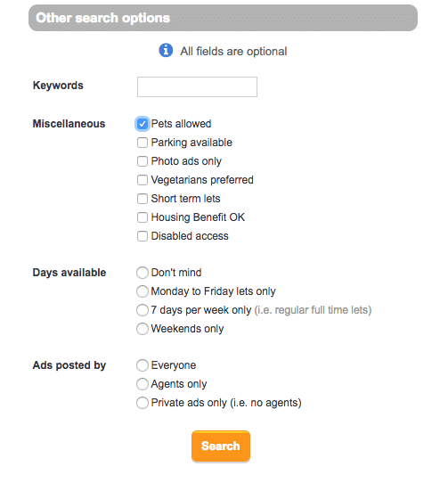Choose Agents only radio option
This screenshot has height=483, width=448.
143,384
